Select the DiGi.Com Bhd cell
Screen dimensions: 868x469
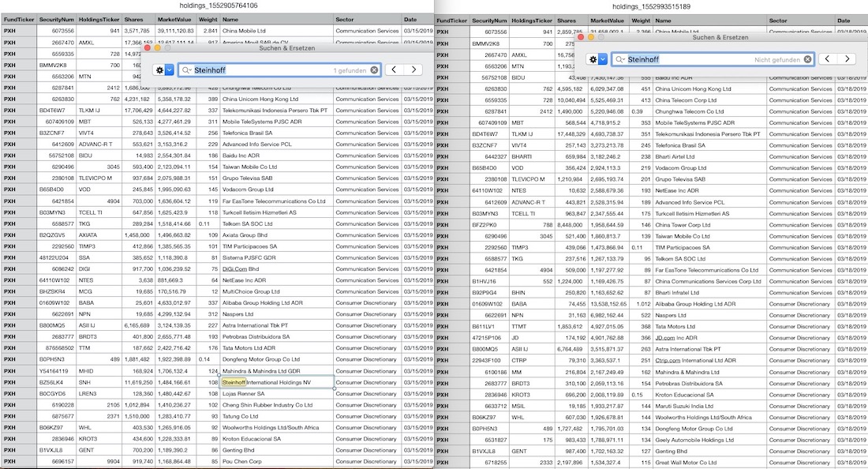(x=277, y=269)
